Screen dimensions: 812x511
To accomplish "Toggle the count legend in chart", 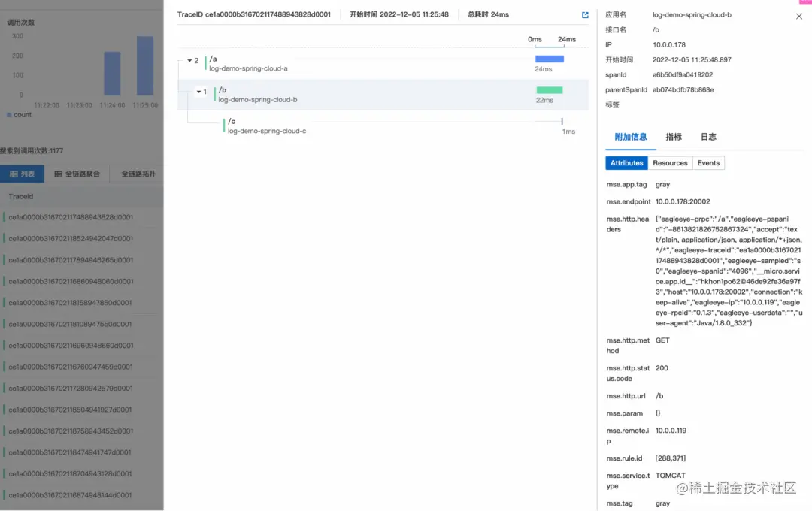I will tap(19, 115).
